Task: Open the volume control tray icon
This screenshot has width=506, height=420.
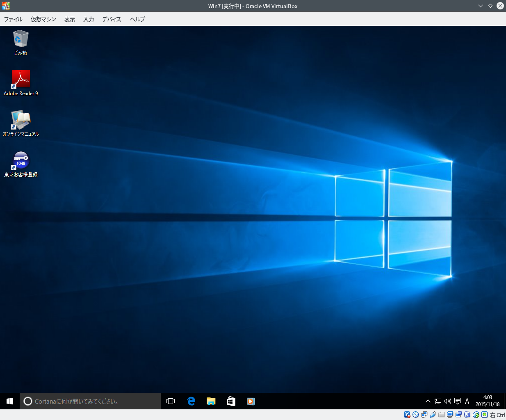Action: tap(448, 401)
